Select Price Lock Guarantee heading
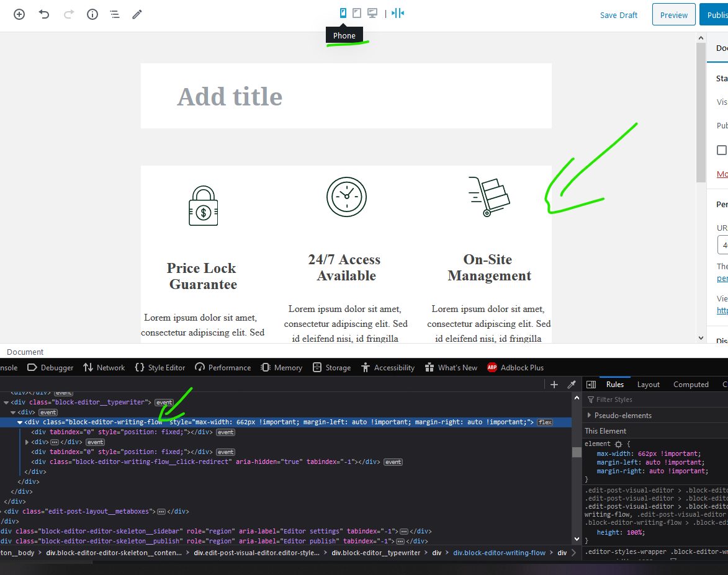This screenshot has width=728, height=575. pos(202,276)
